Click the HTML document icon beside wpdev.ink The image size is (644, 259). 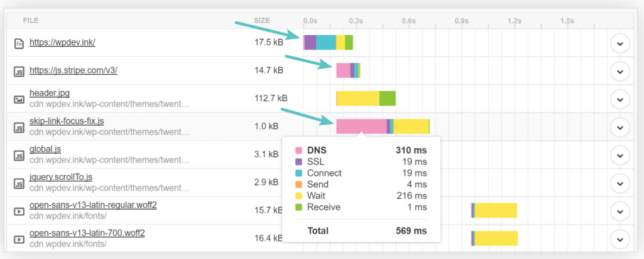[18, 44]
